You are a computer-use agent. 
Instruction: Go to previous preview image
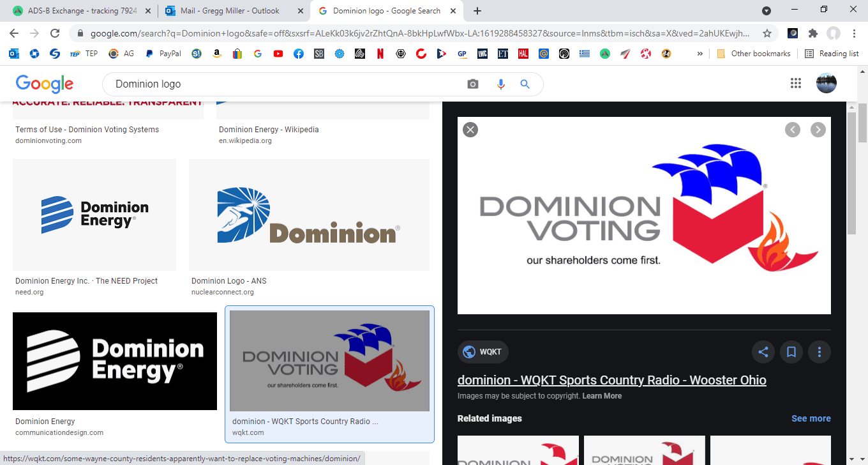[792, 130]
